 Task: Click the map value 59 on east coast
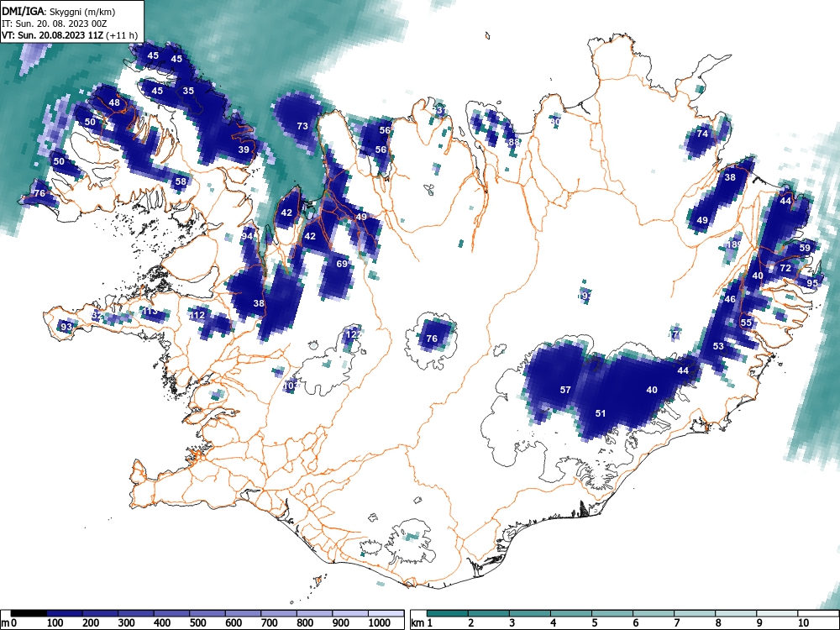pyautogui.click(x=805, y=248)
